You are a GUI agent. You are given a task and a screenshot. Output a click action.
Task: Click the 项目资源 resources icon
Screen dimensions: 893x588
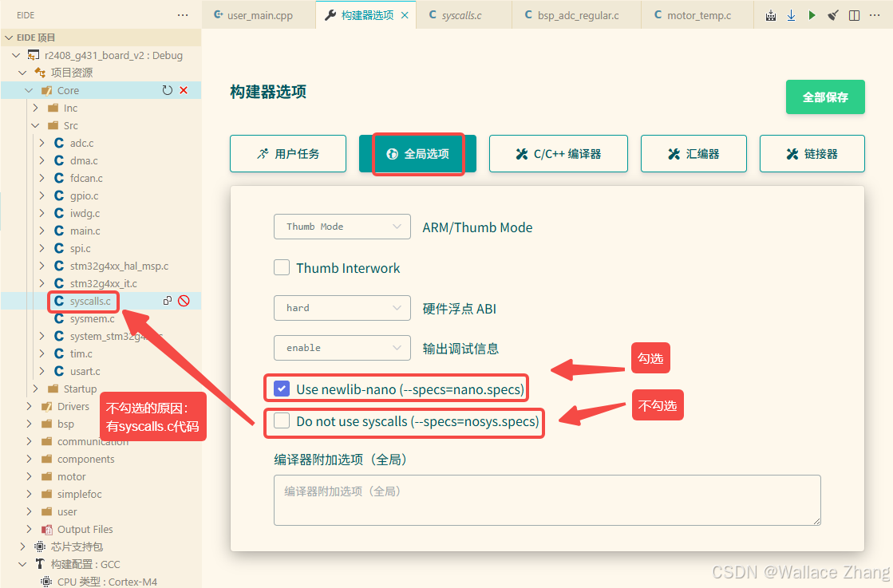pos(40,73)
